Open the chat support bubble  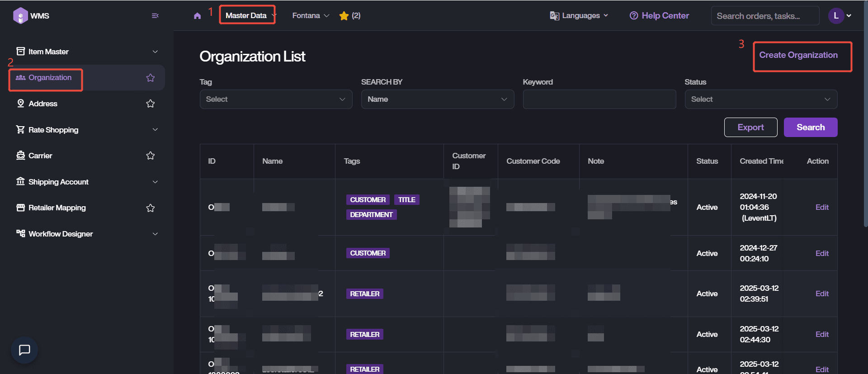[x=24, y=350]
